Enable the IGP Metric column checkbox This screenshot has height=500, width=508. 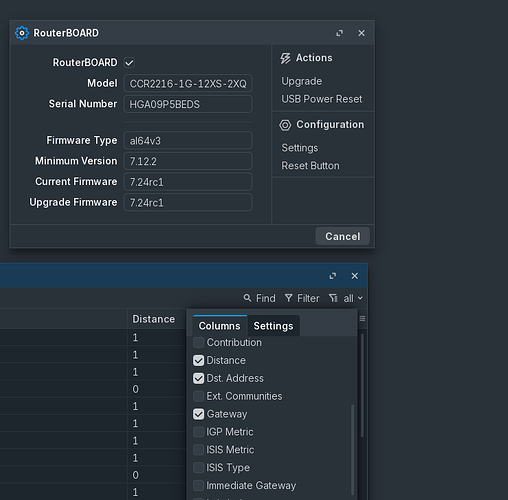point(198,432)
